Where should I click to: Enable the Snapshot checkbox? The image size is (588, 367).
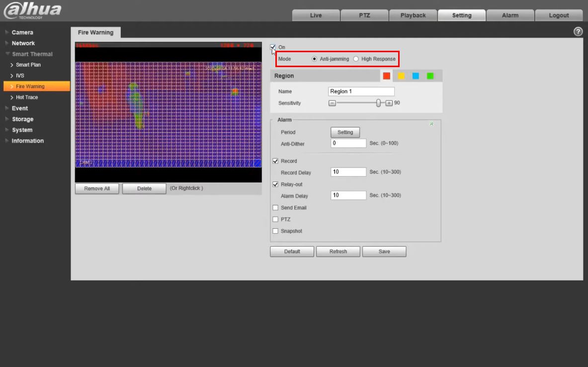(x=275, y=231)
